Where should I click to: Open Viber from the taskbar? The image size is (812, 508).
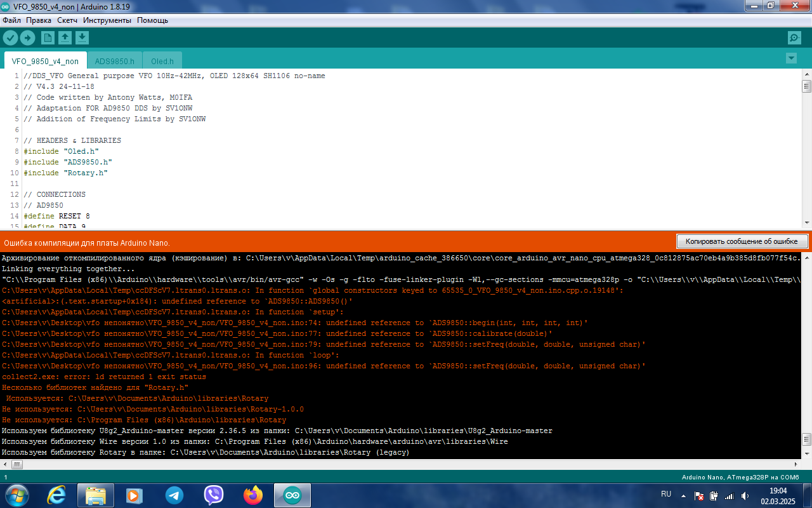[214, 495]
